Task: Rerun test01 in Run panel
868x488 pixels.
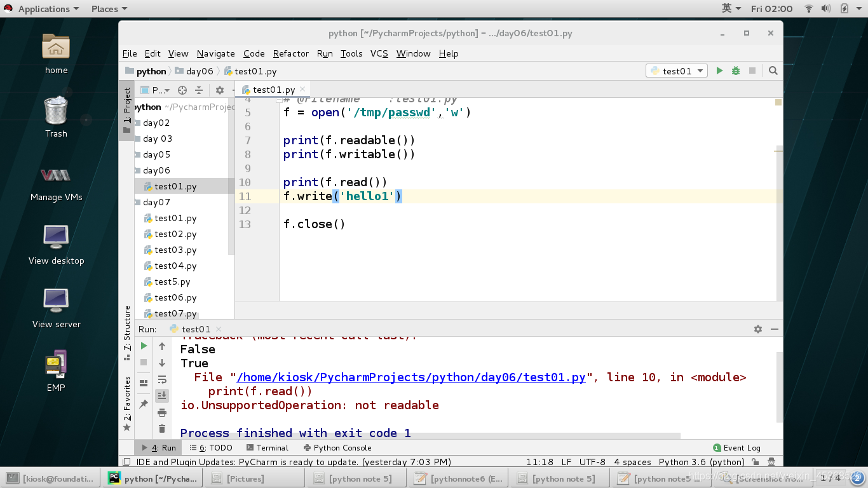Action: point(144,346)
